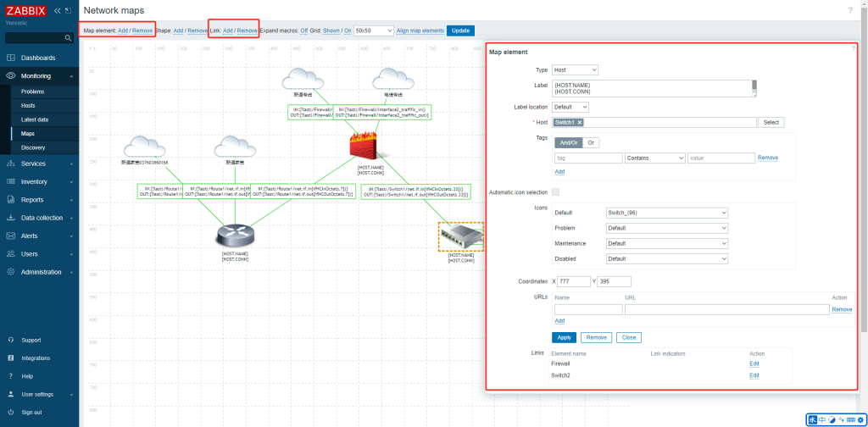The width and height of the screenshot is (868, 427).
Task: Click the IME punctuation icon
Action: coord(841,420)
